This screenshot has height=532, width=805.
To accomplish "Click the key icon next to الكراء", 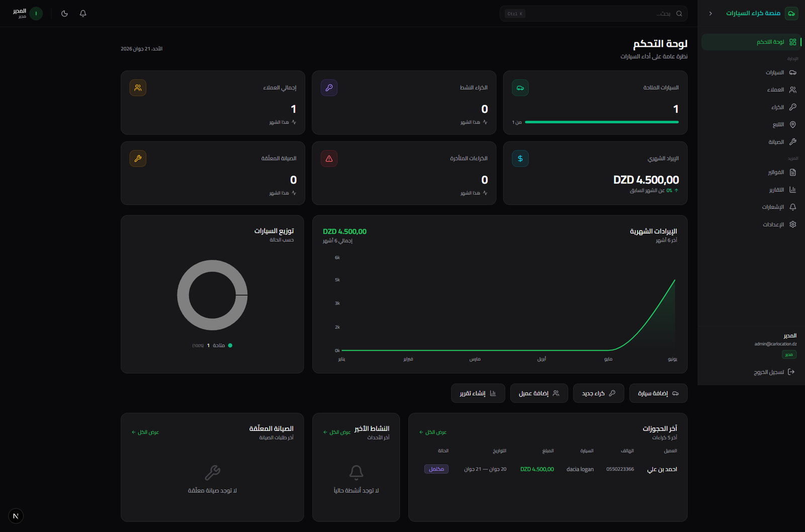I will (x=793, y=107).
